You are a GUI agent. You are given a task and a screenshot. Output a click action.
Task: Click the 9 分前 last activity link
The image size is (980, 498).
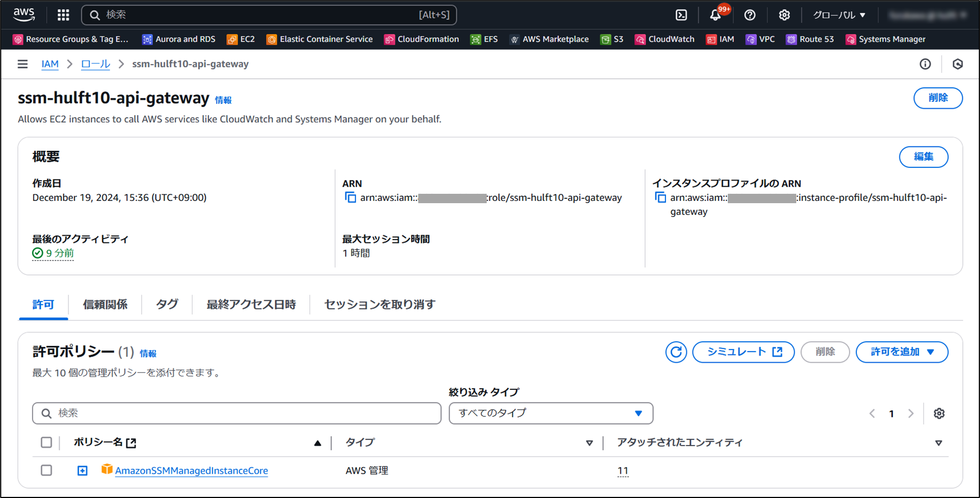click(60, 253)
